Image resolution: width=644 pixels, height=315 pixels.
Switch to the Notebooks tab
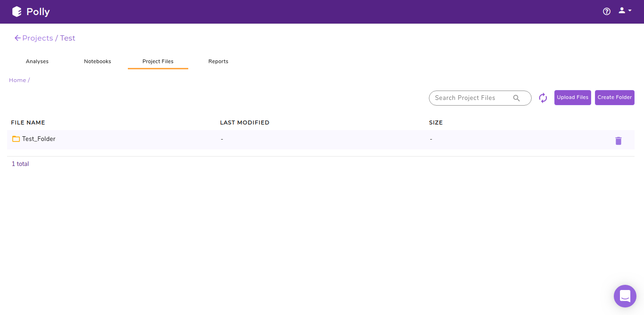pos(97,61)
